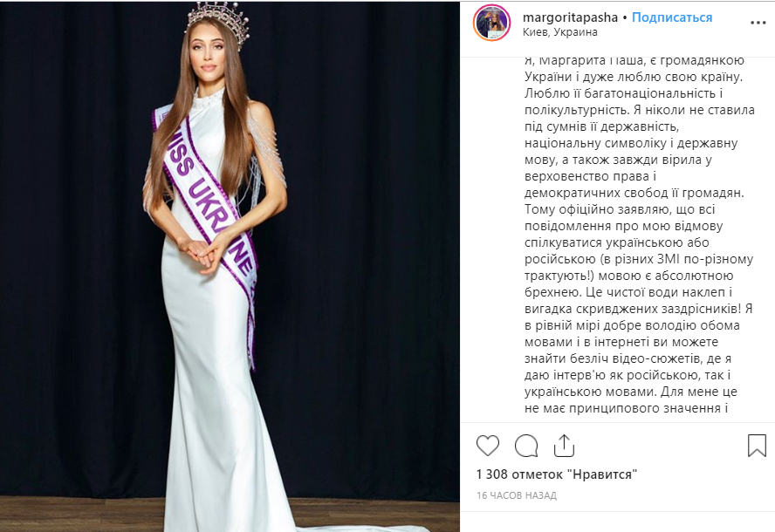Click the caption line "не має принципового значення і"
Image resolution: width=775 pixels, height=532 pixels.
click(626, 408)
